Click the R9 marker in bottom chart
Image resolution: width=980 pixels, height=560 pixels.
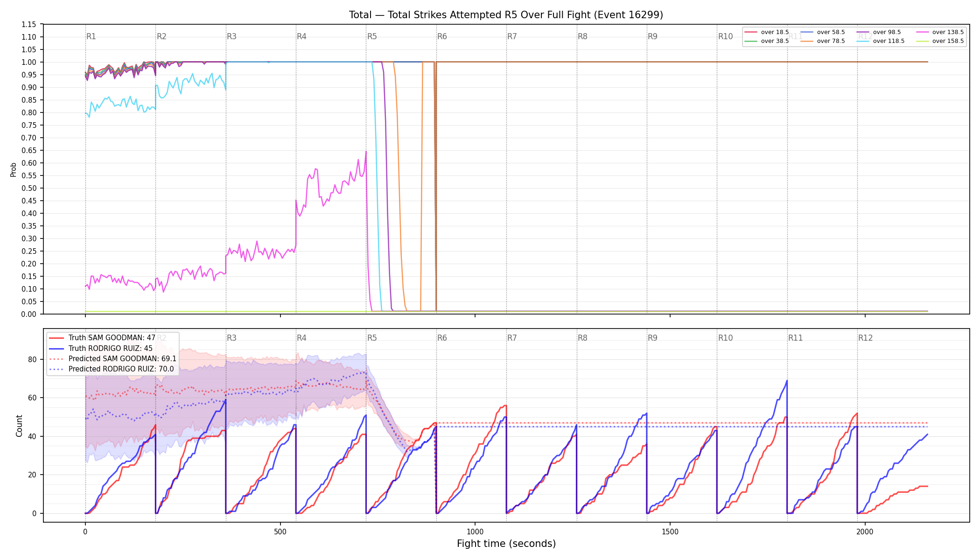point(652,338)
